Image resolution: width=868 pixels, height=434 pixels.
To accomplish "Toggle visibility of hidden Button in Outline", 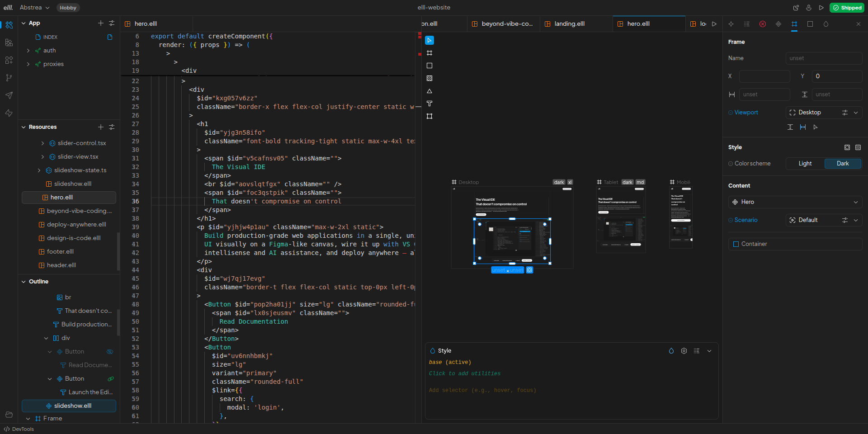I will click(x=109, y=352).
